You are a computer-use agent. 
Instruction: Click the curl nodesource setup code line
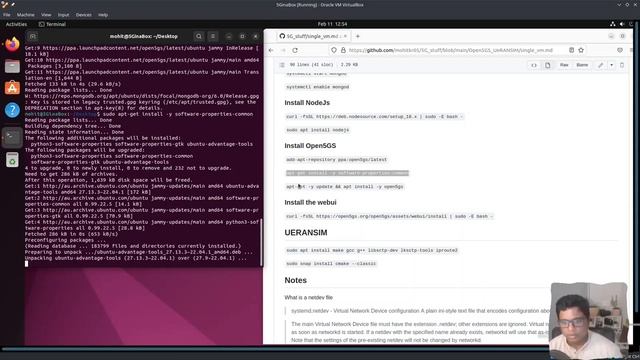[375, 117]
